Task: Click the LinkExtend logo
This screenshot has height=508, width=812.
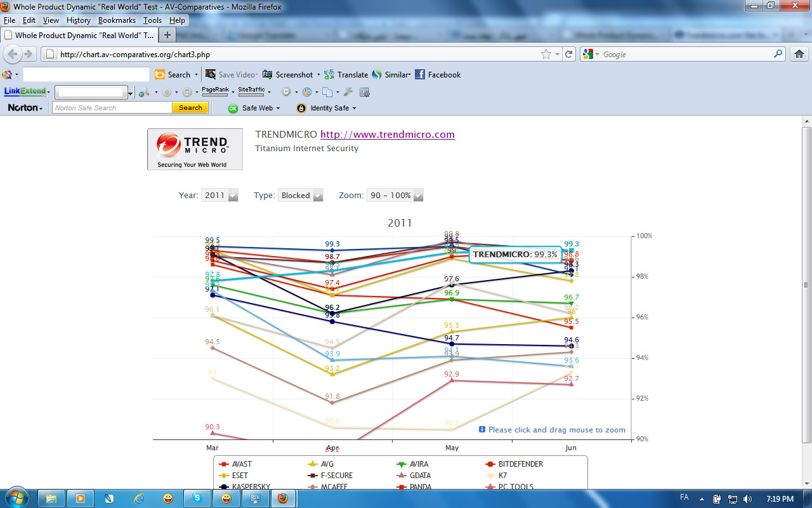Action: click(25, 91)
